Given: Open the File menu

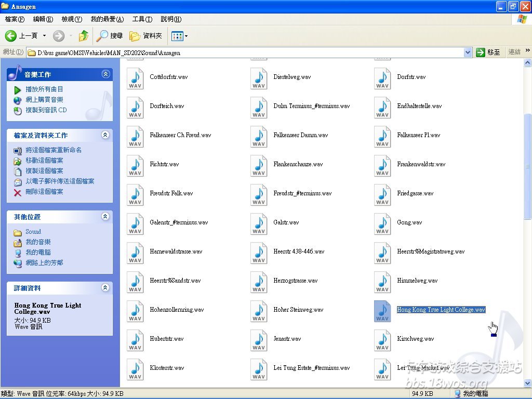Looking at the screenshot, I should (15, 19).
